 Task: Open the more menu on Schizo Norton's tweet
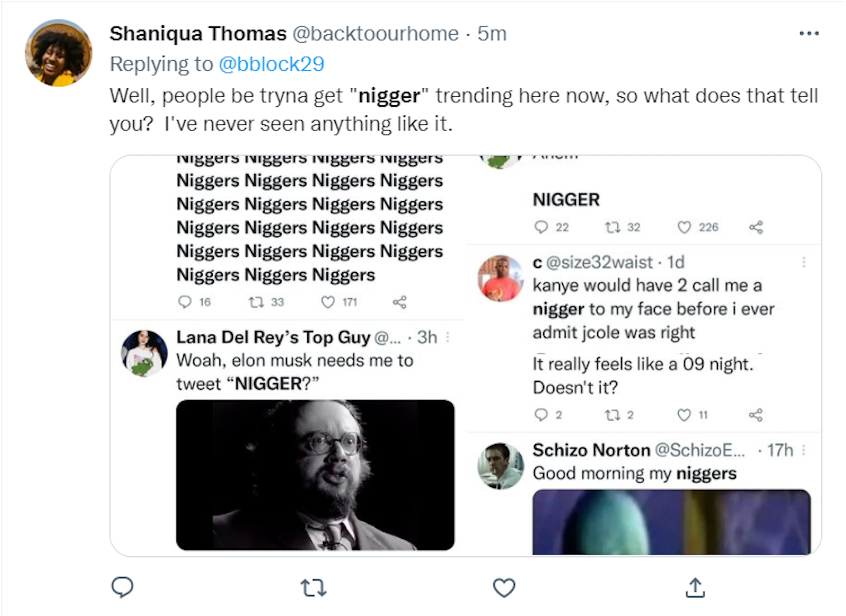(804, 450)
